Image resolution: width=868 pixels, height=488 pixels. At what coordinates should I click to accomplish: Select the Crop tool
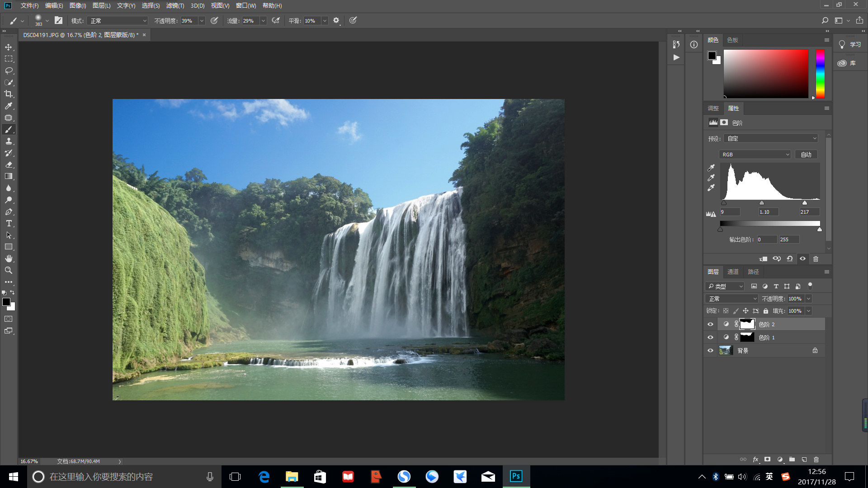[9, 94]
